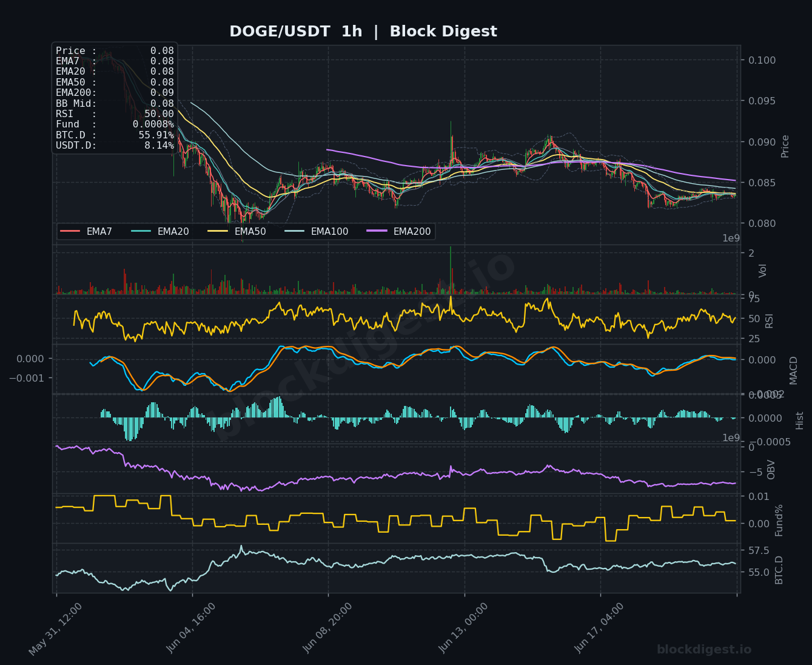Click the tallest volume spike bar
Screen dimensions: 812x665
coord(451,270)
